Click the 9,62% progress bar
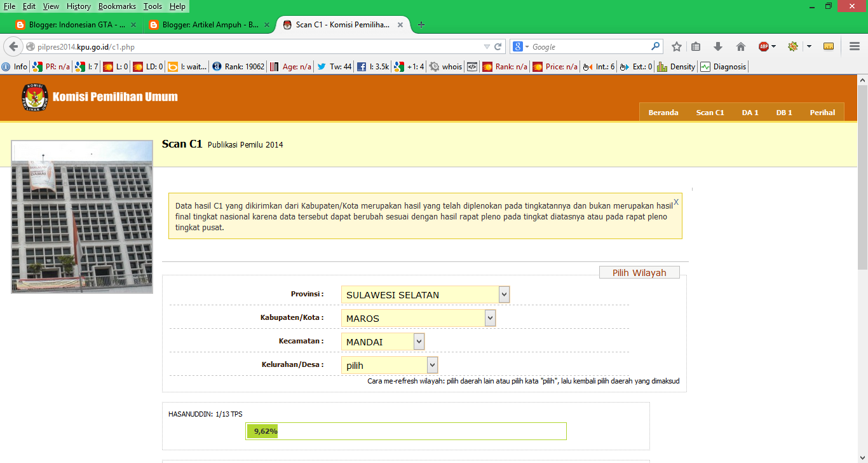The image size is (868, 463). (406, 431)
